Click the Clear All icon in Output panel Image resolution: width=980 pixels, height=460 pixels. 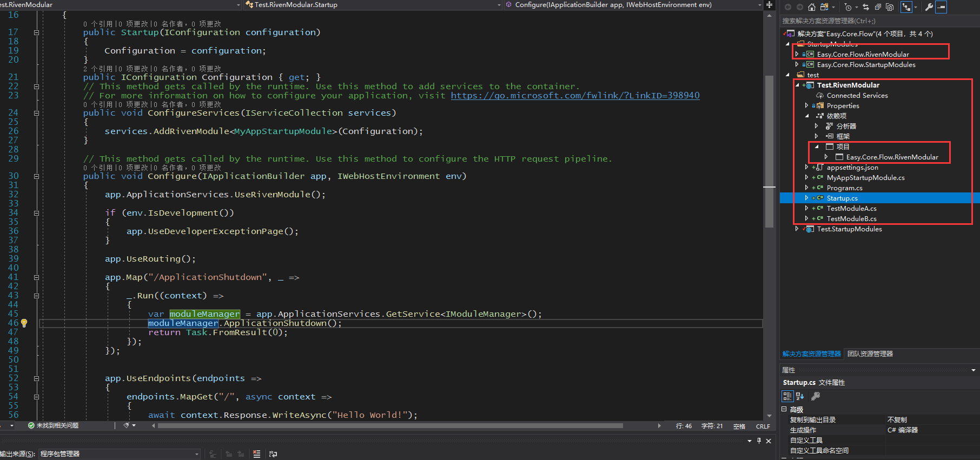click(x=256, y=454)
